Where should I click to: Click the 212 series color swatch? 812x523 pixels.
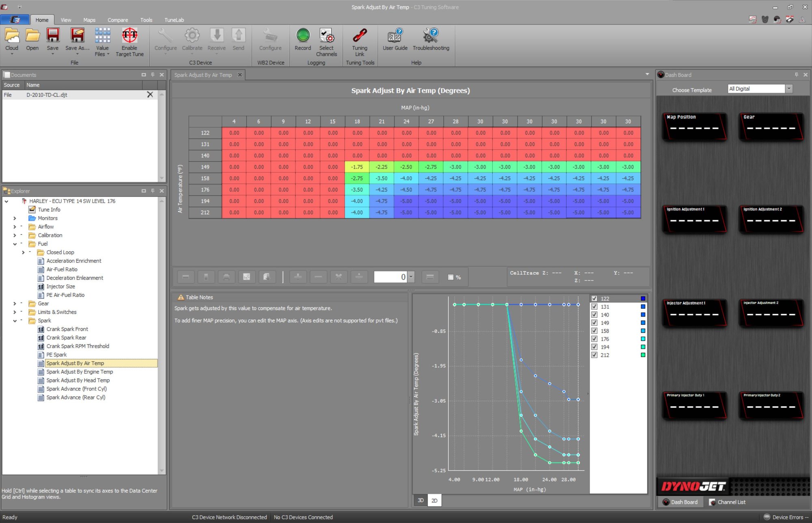(643, 355)
